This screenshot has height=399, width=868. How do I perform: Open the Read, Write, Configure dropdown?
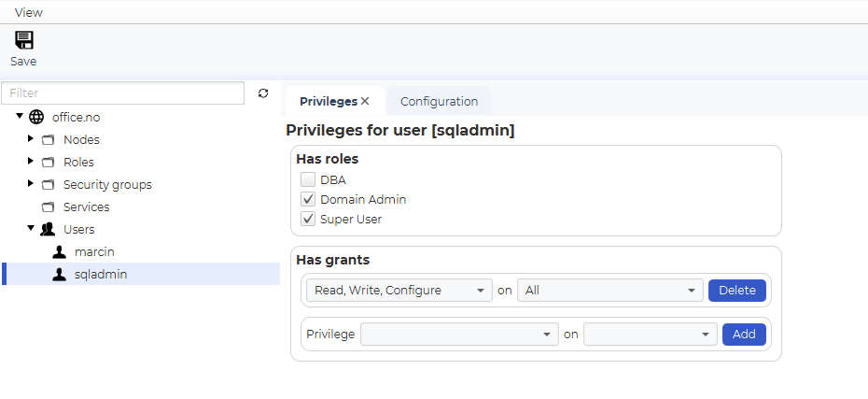(x=399, y=291)
